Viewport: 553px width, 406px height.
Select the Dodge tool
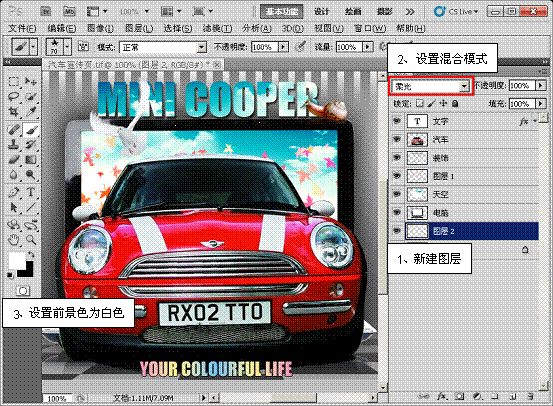pyautogui.click(x=31, y=175)
